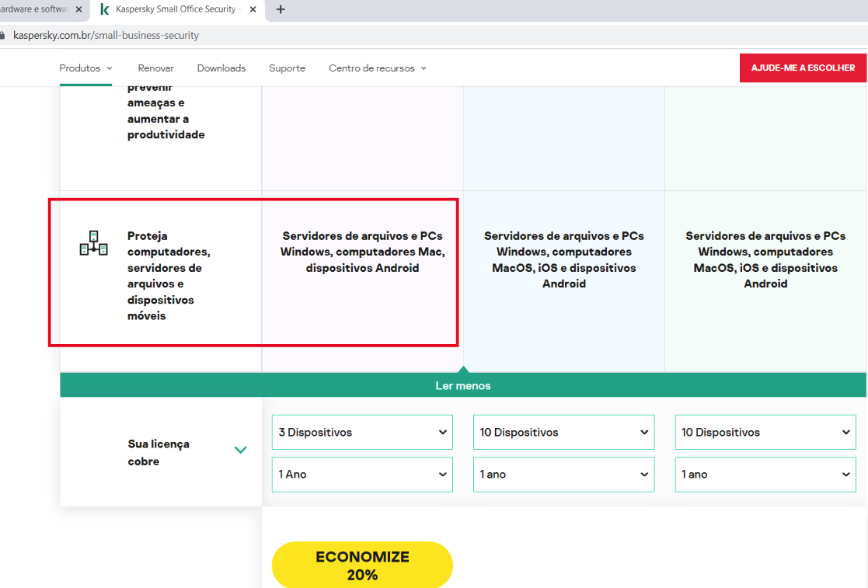Click the Produtos menu arrow
Viewport: 868px width, 588px height.
[x=110, y=68]
